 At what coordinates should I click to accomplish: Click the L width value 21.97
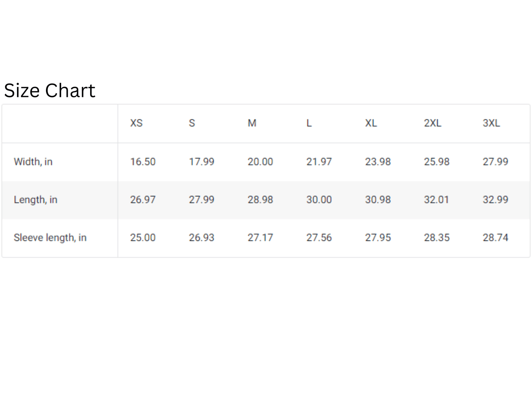coord(319,162)
